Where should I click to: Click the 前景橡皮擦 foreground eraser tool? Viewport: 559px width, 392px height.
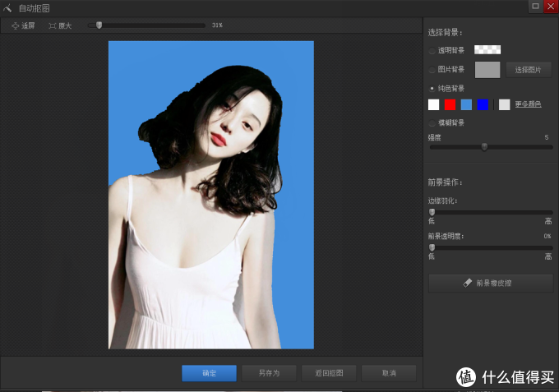pos(491,283)
